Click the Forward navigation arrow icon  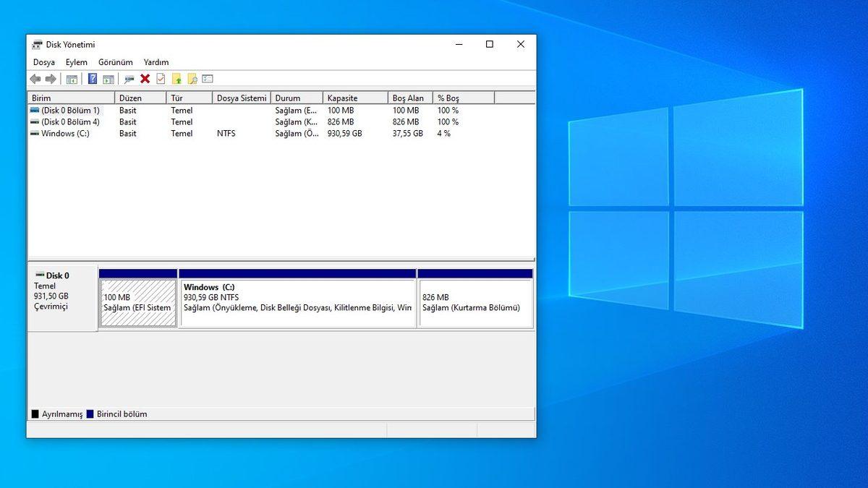tap(50, 79)
